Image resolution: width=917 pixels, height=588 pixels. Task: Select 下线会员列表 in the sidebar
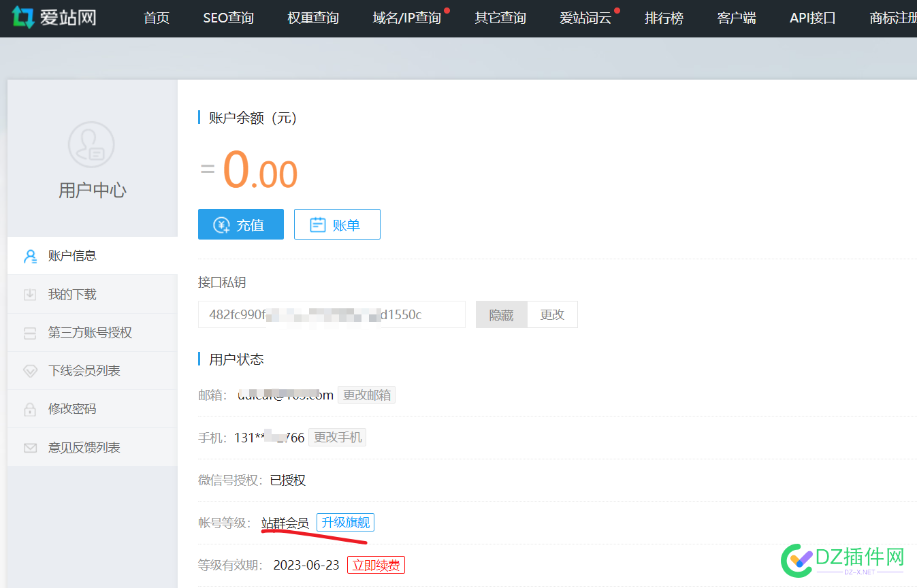[x=93, y=371]
